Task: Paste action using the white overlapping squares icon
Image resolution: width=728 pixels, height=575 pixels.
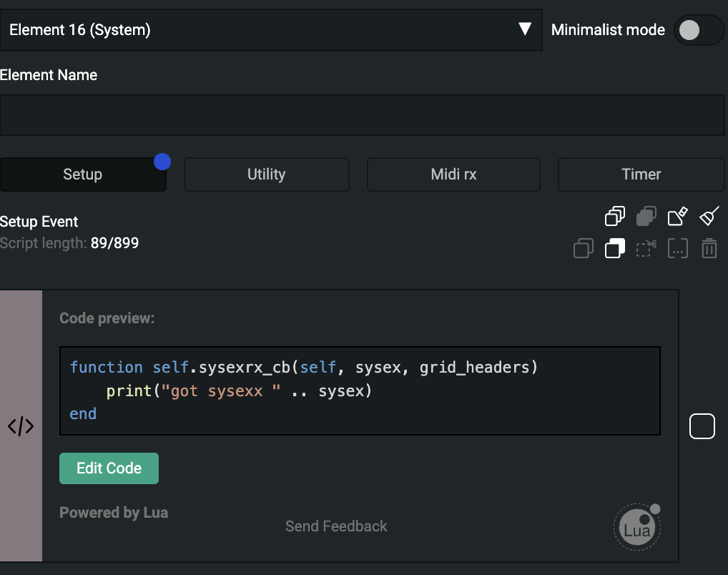Action: click(615, 249)
